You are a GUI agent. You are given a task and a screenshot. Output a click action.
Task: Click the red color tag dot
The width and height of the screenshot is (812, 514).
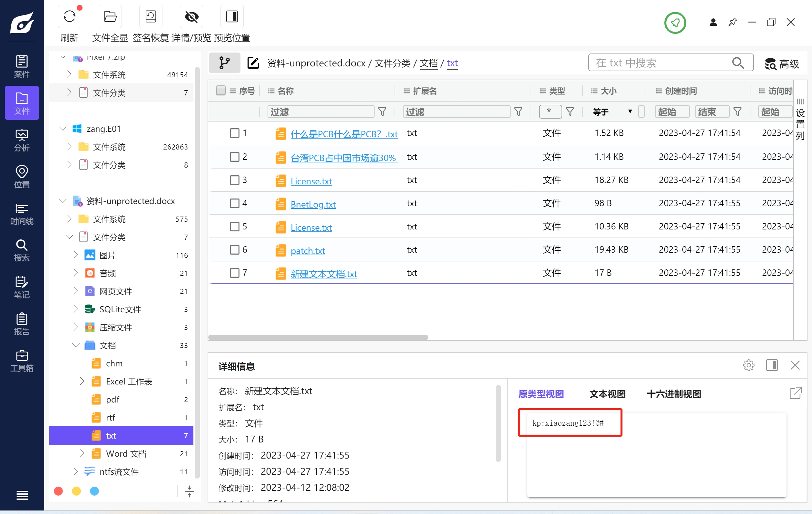pyautogui.click(x=58, y=491)
